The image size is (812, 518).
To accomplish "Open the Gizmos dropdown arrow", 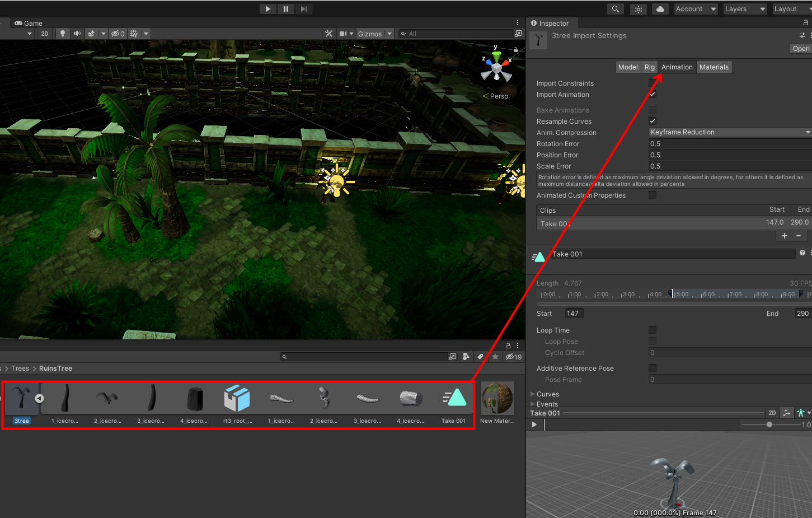I will click(389, 34).
